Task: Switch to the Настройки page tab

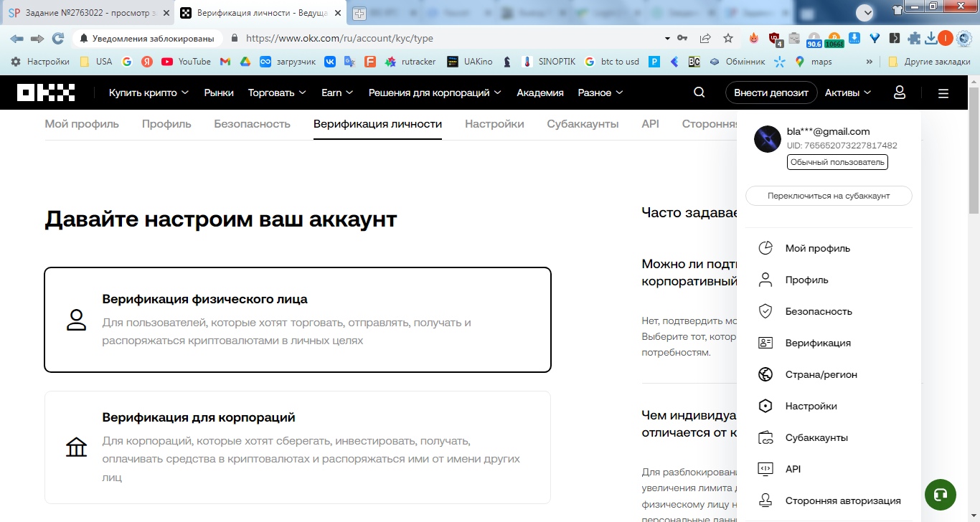Action: [494, 124]
